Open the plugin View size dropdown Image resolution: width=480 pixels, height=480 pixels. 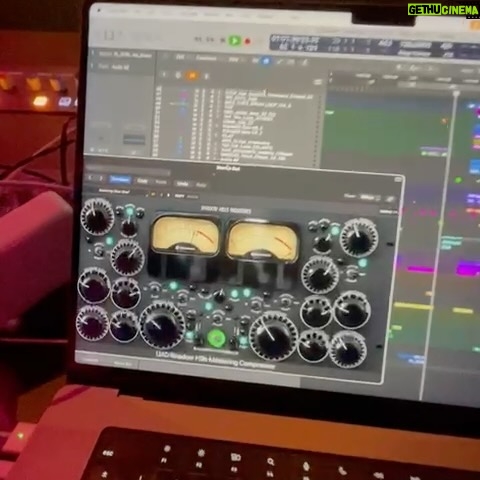[x=369, y=198]
